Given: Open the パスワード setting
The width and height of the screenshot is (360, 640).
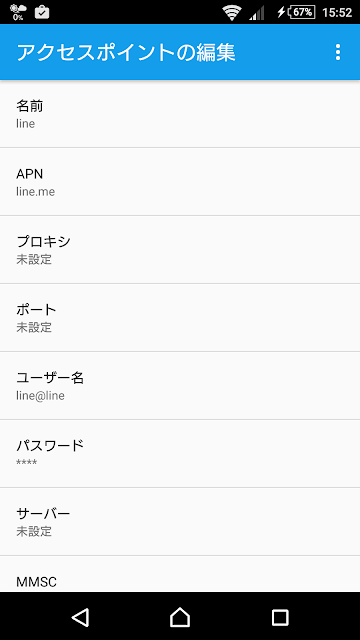Looking at the screenshot, I should point(180,453).
